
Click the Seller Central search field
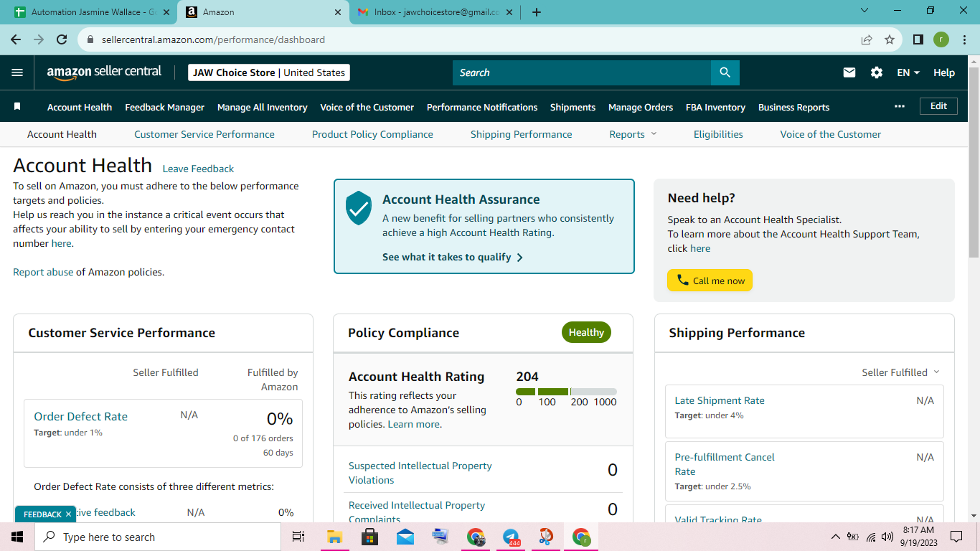(x=582, y=72)
